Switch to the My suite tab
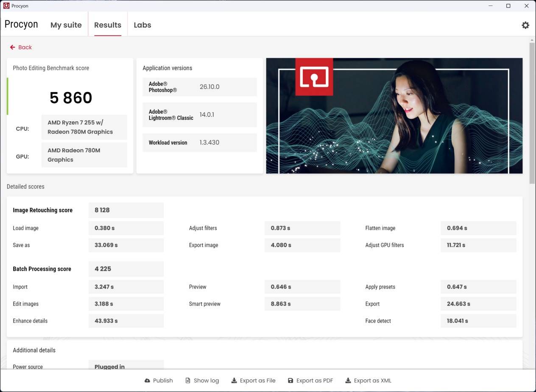The height and width of the screenshot is (392, 536). click(x=66, y=25)
